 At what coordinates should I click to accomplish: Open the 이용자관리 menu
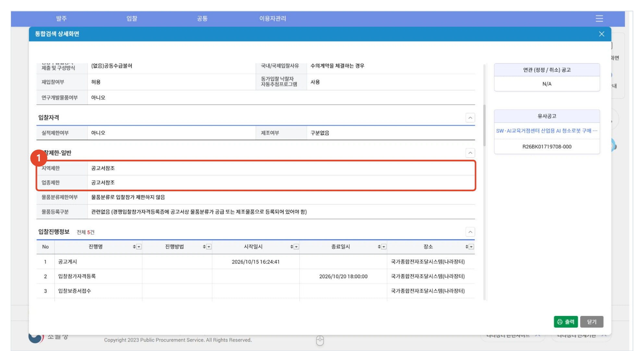[x=273, y=19]
